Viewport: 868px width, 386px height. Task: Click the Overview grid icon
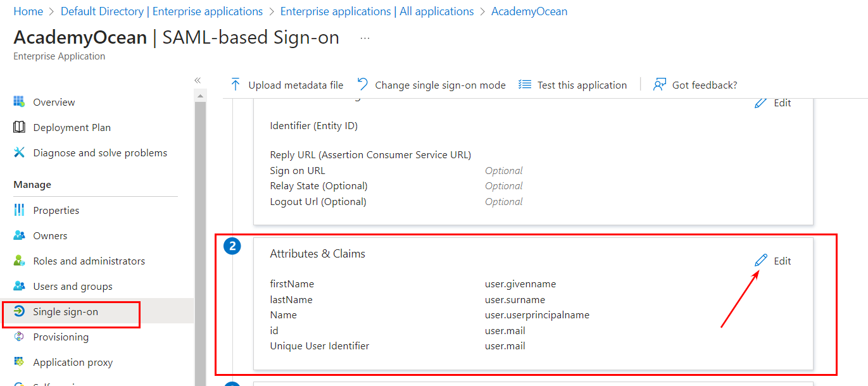pyautogui.click(x=19, y=102)
